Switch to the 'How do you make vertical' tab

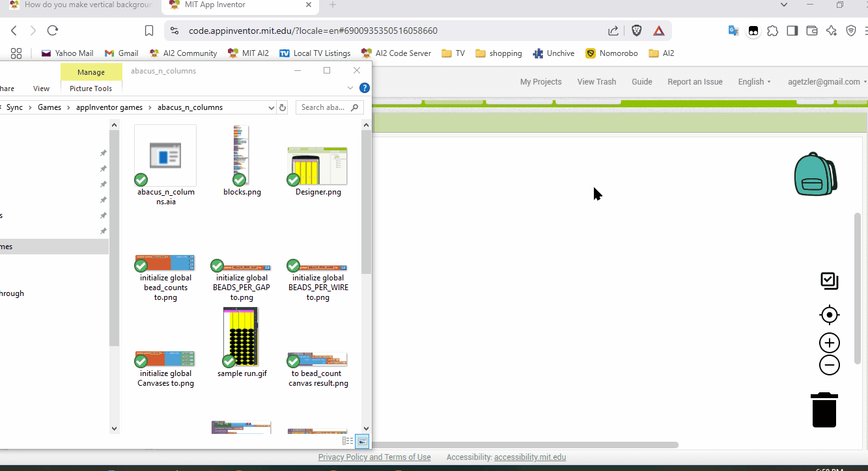pyautogui.click(x=80, y=5)
